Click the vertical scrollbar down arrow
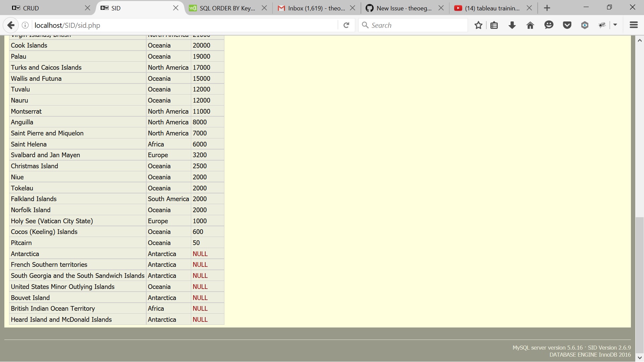 point(640,357)
